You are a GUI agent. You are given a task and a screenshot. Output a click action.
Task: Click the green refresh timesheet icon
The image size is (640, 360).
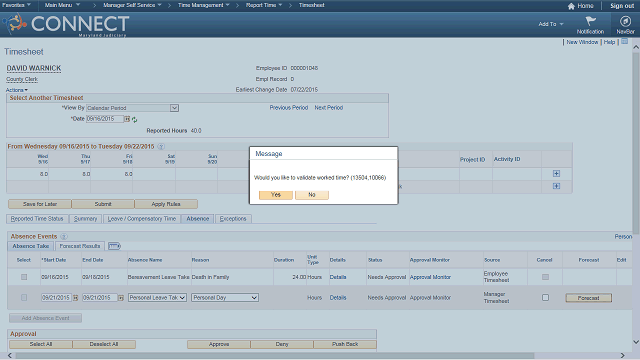tap(134, 120)
